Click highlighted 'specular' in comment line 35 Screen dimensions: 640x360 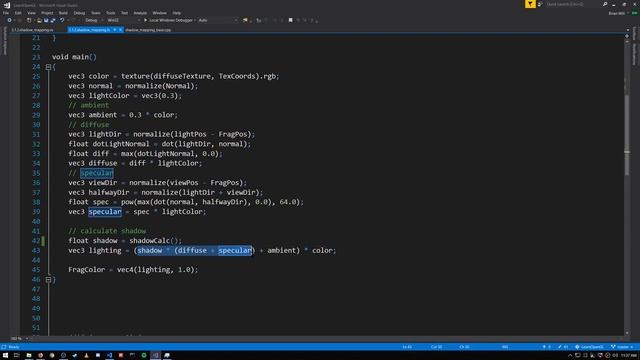tap(97, 173)
